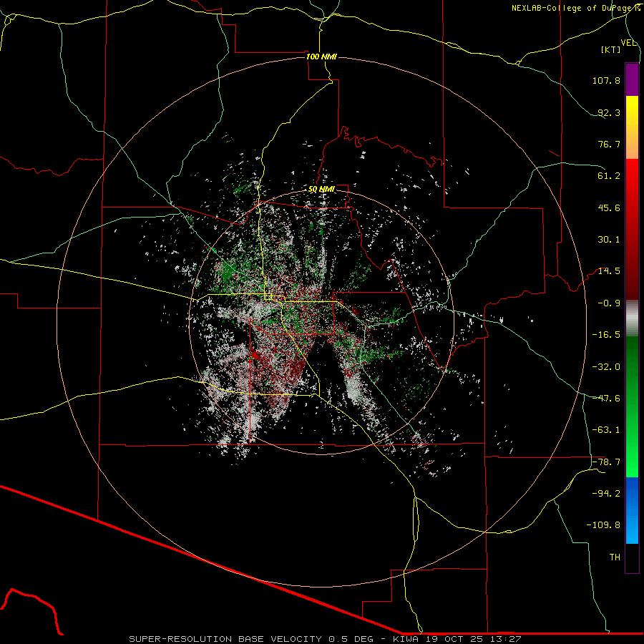Viewport: 644px width, 644px height.
Task: Click the -63.1 velocity scale value
Action: (606, 430)
